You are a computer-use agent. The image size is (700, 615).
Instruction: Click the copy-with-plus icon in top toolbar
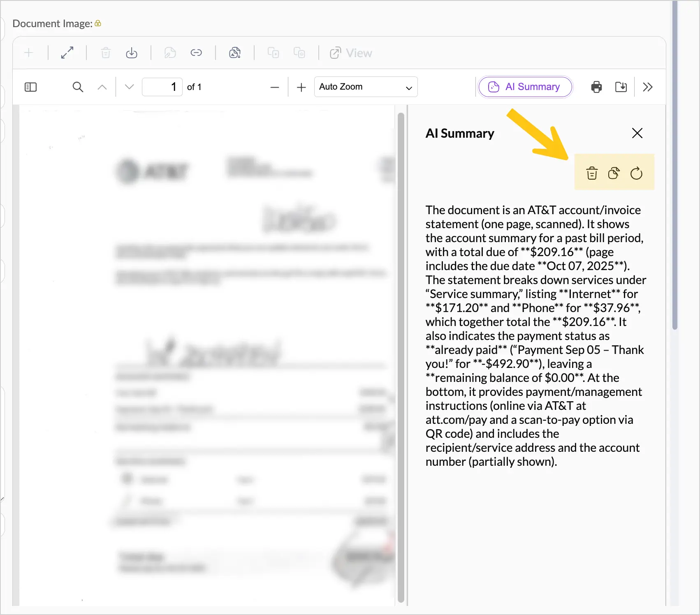tap(274, 53)
